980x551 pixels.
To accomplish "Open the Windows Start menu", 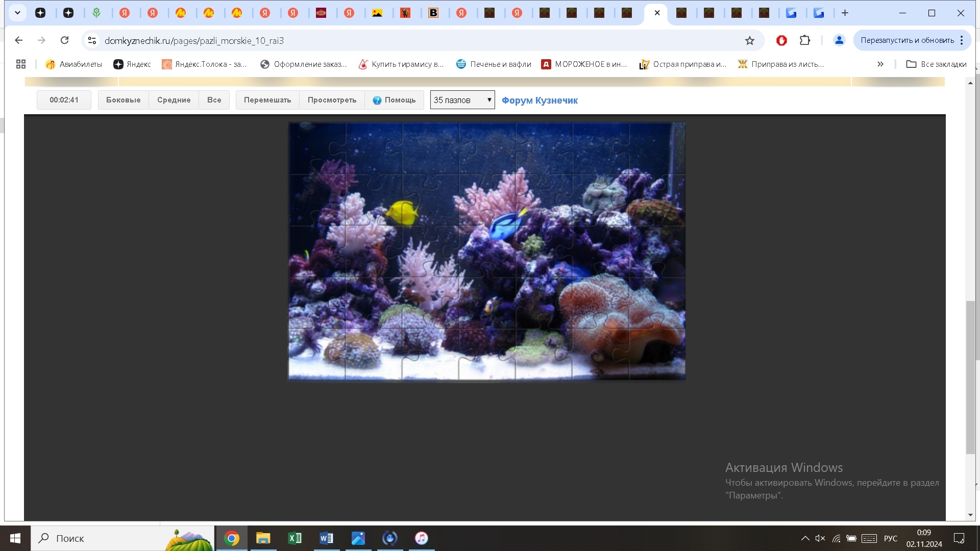I will click(15, 538).
